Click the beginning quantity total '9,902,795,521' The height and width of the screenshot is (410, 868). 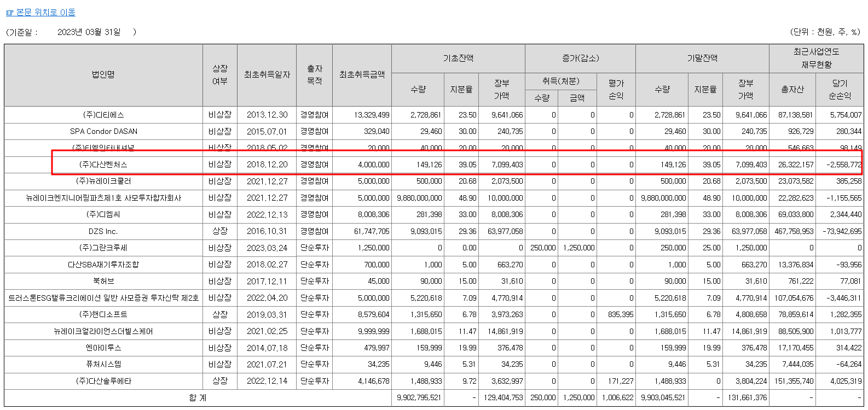coord(419,397)
